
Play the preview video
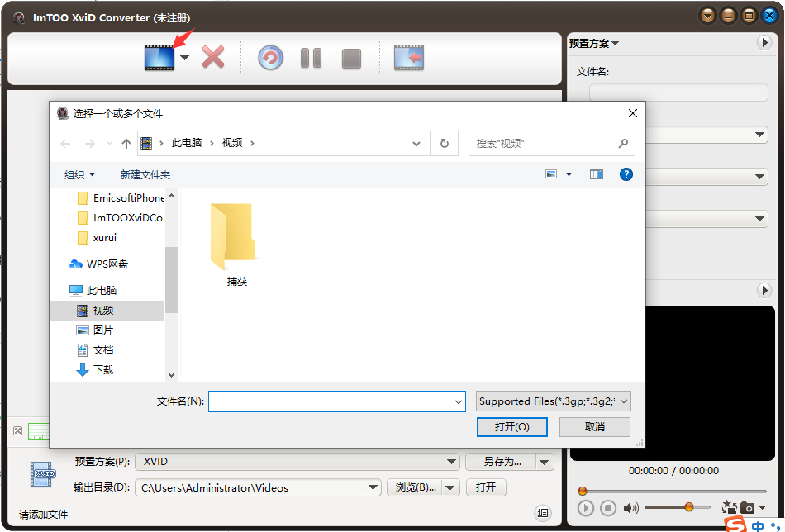585,508
